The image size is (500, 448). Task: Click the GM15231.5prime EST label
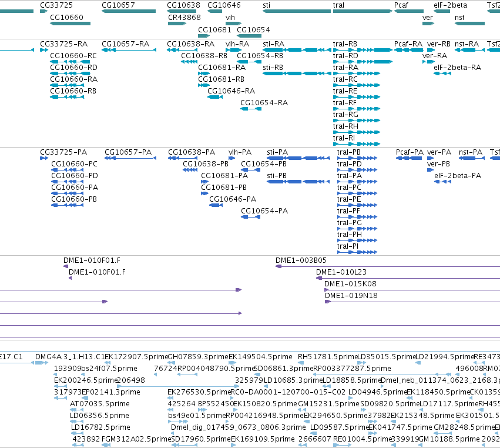click(x=328, y=404)
